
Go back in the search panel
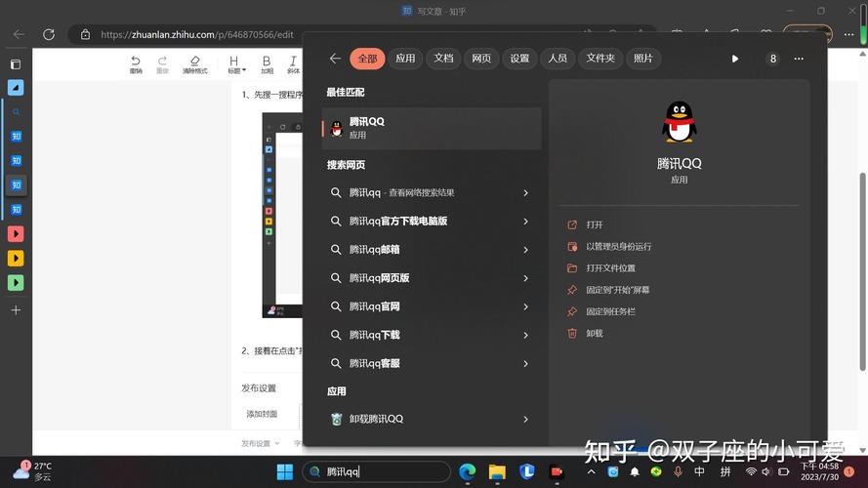pos(335,59)
